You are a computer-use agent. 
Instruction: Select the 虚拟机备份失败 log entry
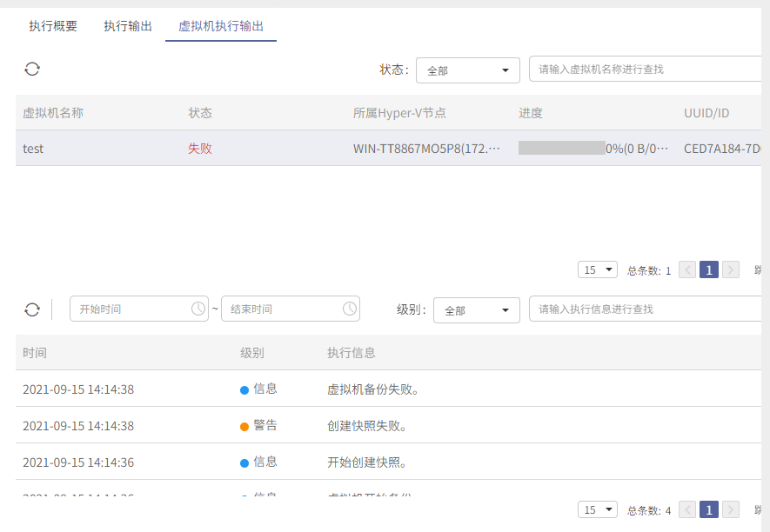[388, 389]
